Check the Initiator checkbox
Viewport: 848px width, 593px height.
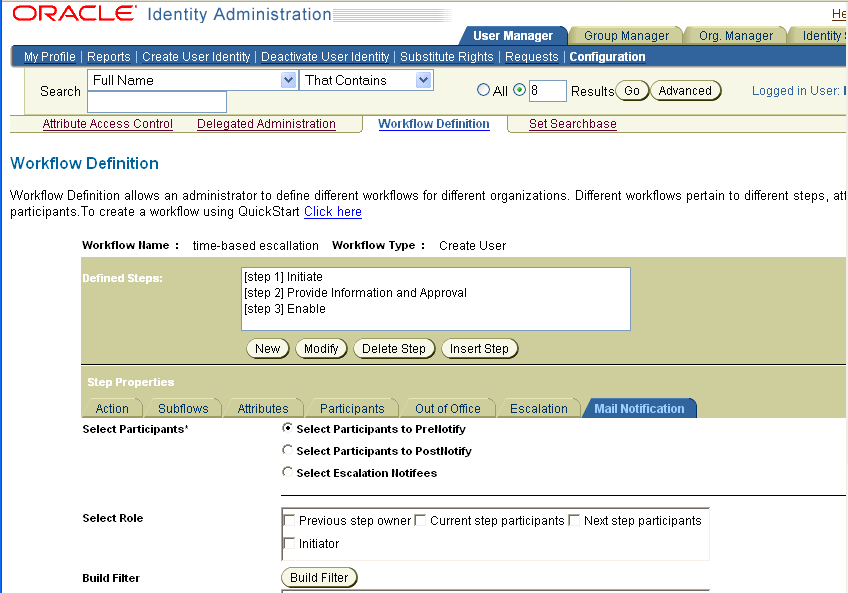point(289,543)
